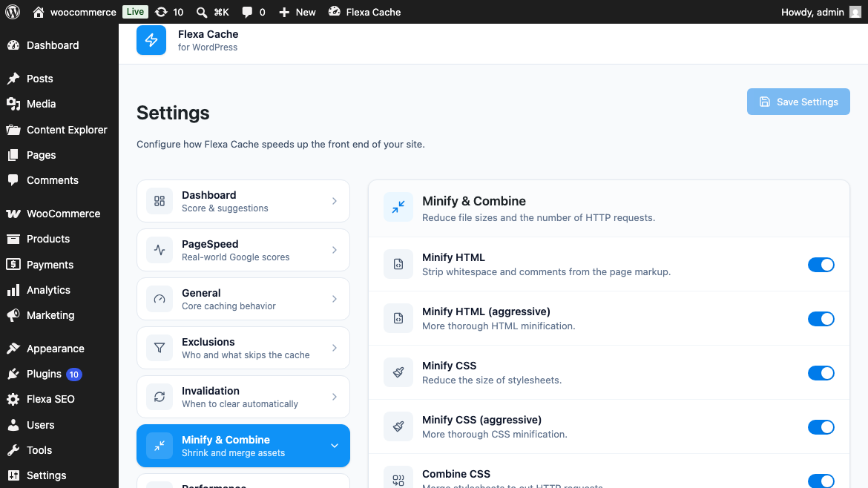Expand the PageSpeed section chevron
Image resolution: width=868 pixels, height=488 pixels.
335,250
